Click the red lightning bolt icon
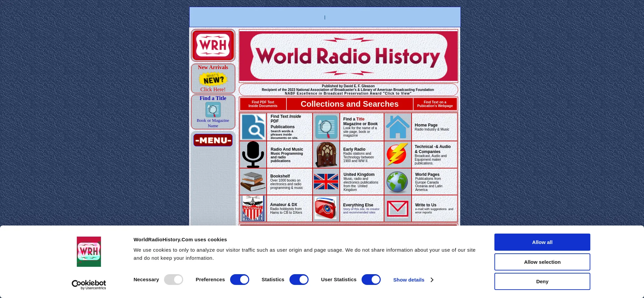 coord(397,154)
